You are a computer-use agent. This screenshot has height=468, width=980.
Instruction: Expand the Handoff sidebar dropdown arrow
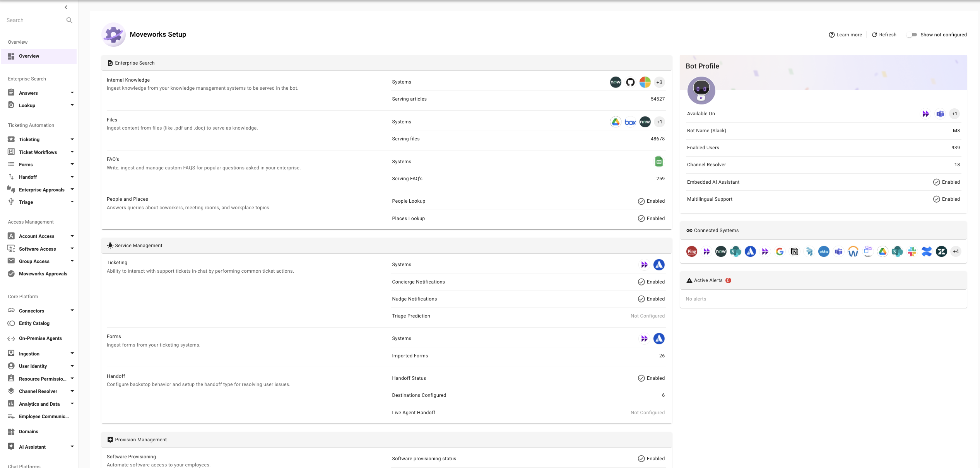pos(72,177)
